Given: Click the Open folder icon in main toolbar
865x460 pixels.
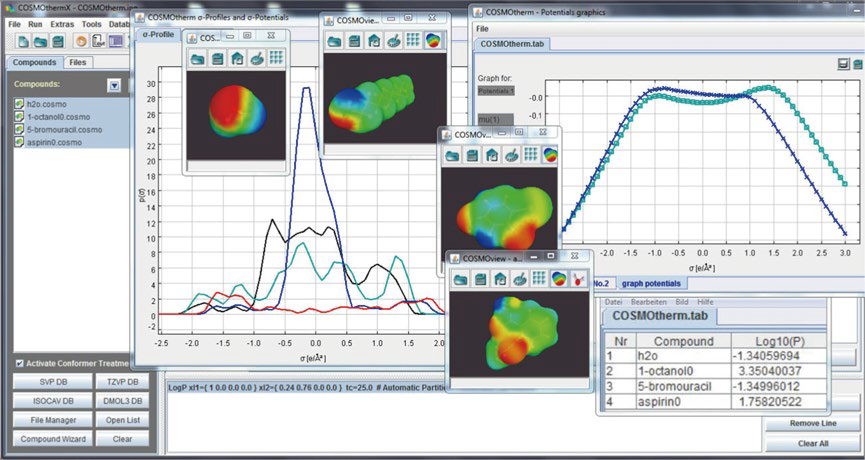Looking at the screenshot, I should pyautogui.click(x=40, y=41).
